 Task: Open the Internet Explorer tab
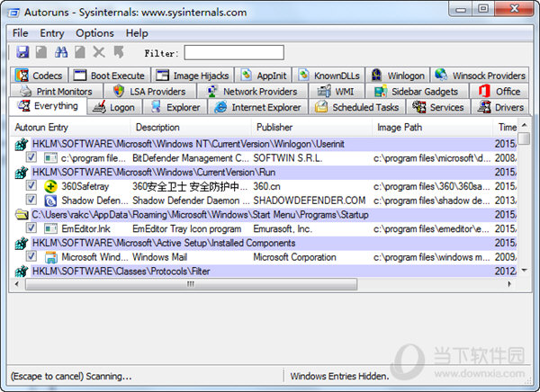258,107
